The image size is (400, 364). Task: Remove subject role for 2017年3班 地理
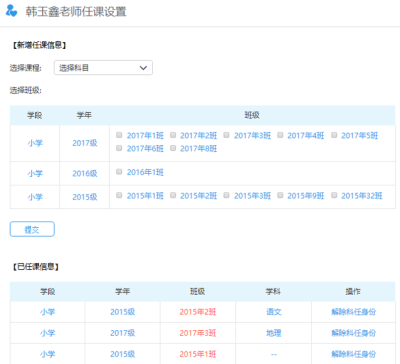click(353, 333)
